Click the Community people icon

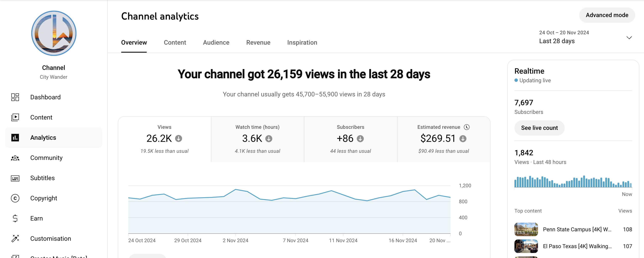(x=15, y=158)
